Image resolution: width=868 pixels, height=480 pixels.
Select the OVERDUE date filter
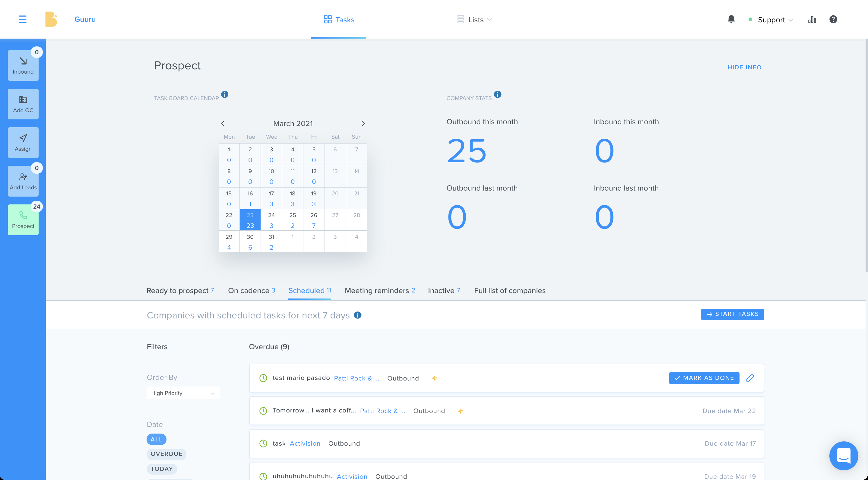pyautogui.click(x=166, y=454)
